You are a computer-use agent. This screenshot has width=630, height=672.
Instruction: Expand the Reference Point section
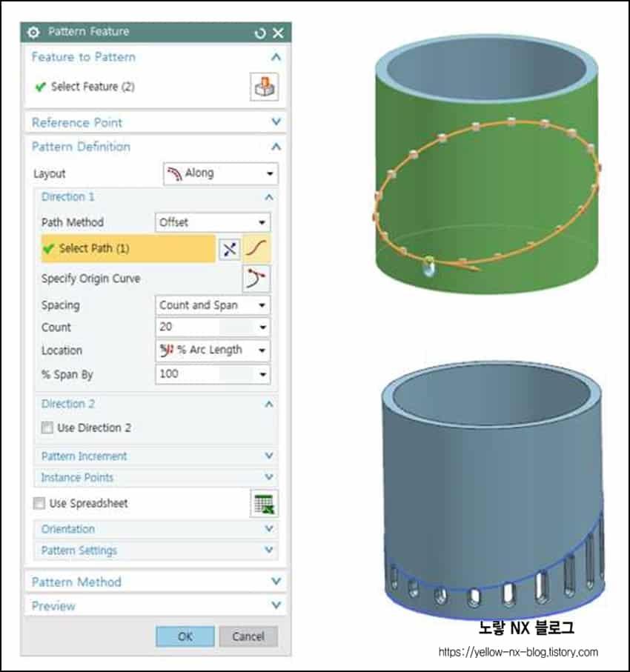276,122
